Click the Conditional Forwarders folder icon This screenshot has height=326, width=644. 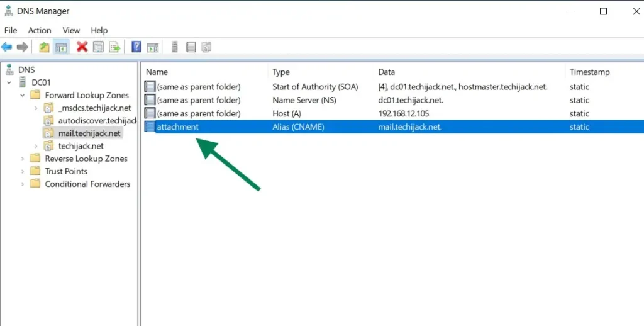coord(35,184)
